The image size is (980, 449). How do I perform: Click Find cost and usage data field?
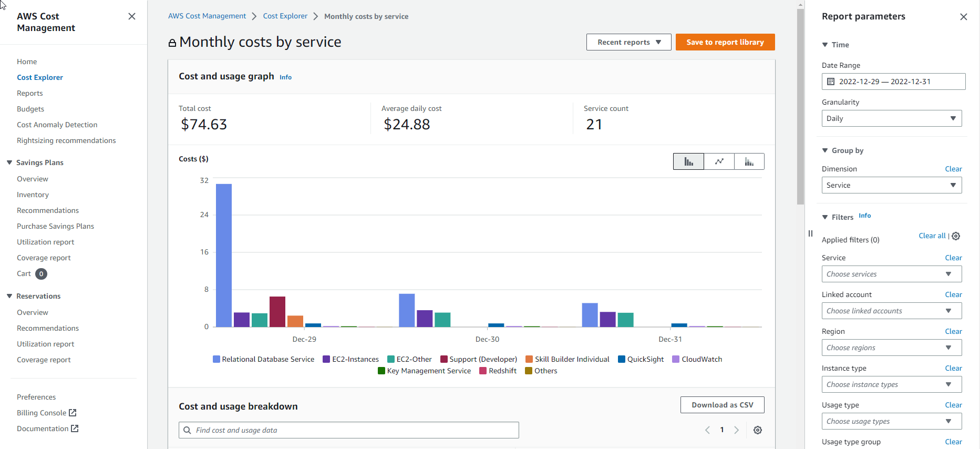349,430
